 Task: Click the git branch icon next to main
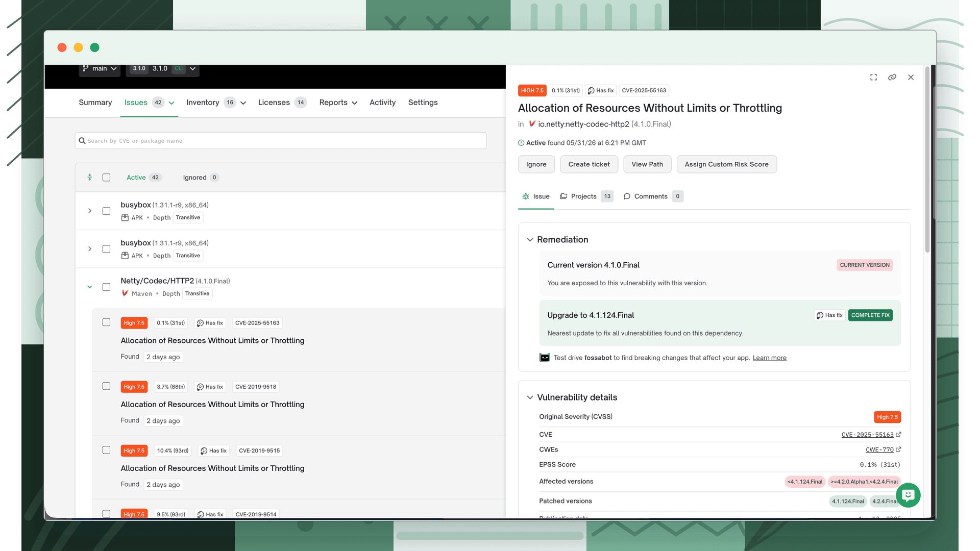pyautogui.click(x=86, y=68)
